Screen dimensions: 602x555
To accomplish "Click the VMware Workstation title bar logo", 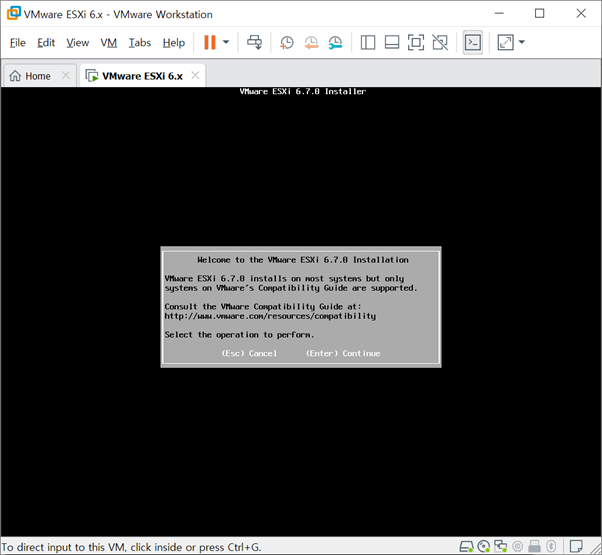I will click(x=13, y=13).
